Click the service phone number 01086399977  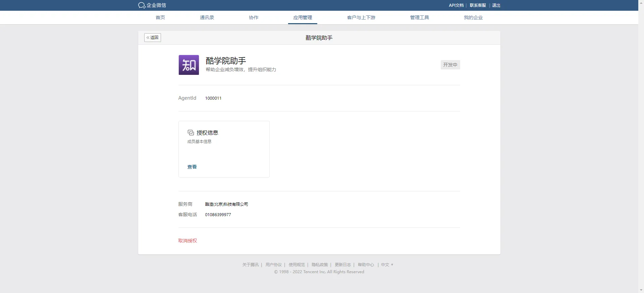coord(218,215)
